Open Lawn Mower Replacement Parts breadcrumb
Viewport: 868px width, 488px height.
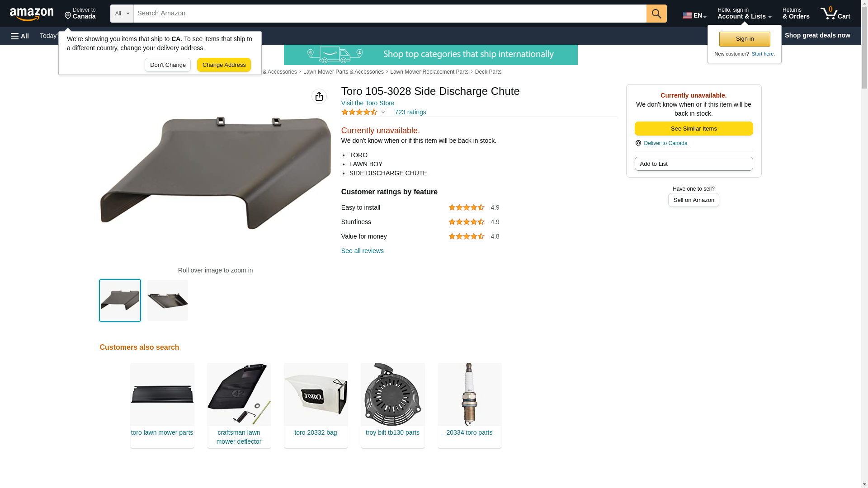pos(429,72)
